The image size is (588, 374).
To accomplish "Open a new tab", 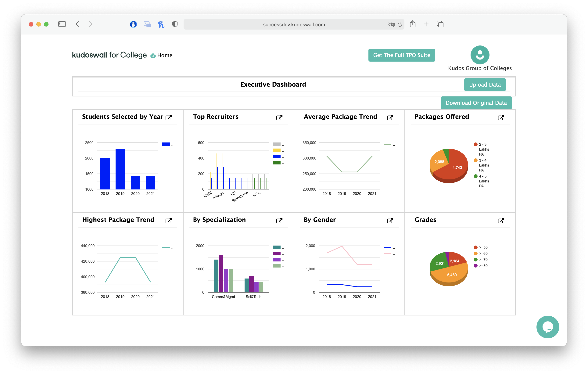I will (426, 24).
